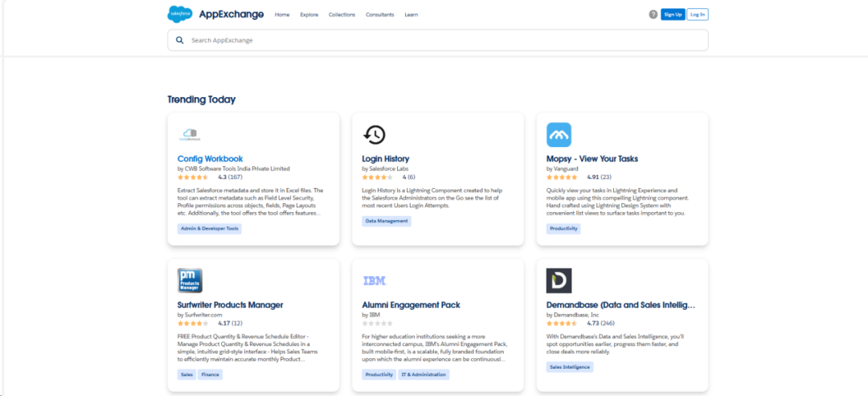Image resolution: width=868 pixels, height=396 pixels.
Task: Click the Demandbase D logo
Action: [x=559, y=280]
